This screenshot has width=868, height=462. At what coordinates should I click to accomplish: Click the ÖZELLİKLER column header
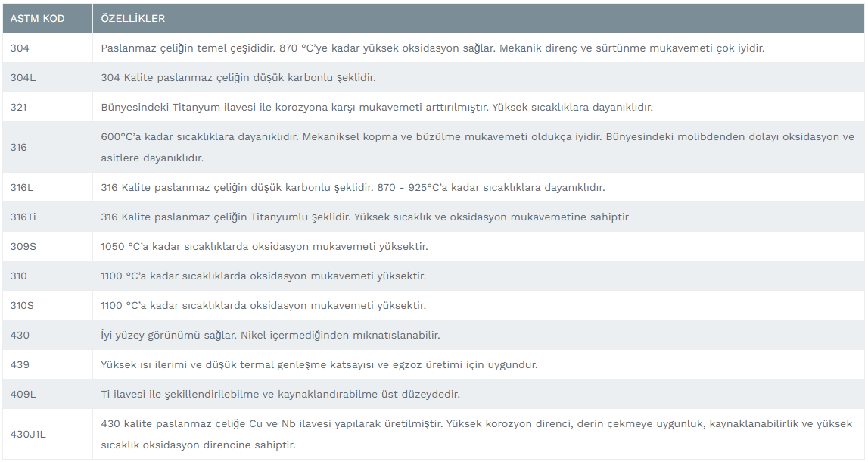coord(478,18)
